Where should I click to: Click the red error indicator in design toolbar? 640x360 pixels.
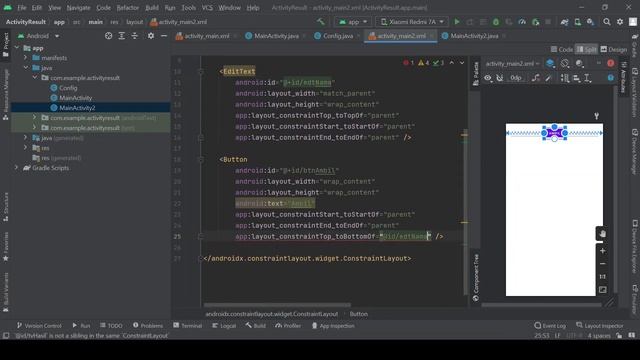tap(610, 63)
